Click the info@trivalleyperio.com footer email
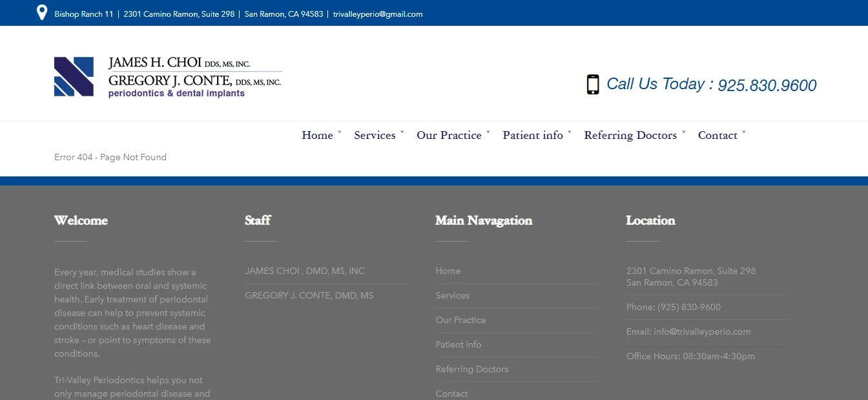 pos(702,332)
